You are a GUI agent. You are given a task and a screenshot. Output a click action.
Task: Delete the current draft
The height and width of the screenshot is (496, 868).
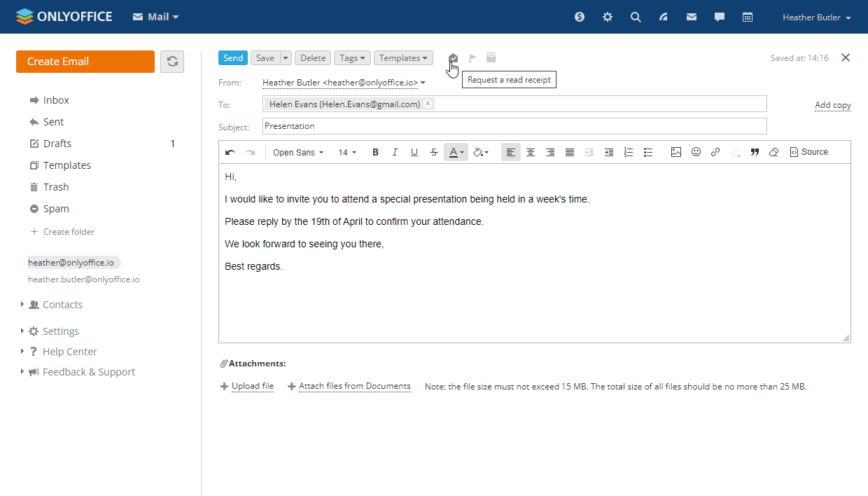click(313, 58)
